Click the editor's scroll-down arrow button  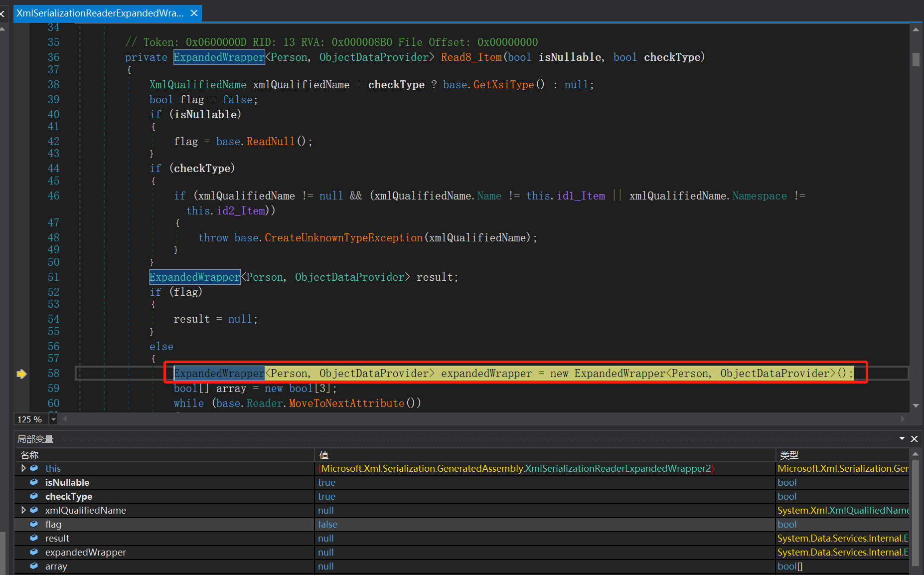pos(916,406)
